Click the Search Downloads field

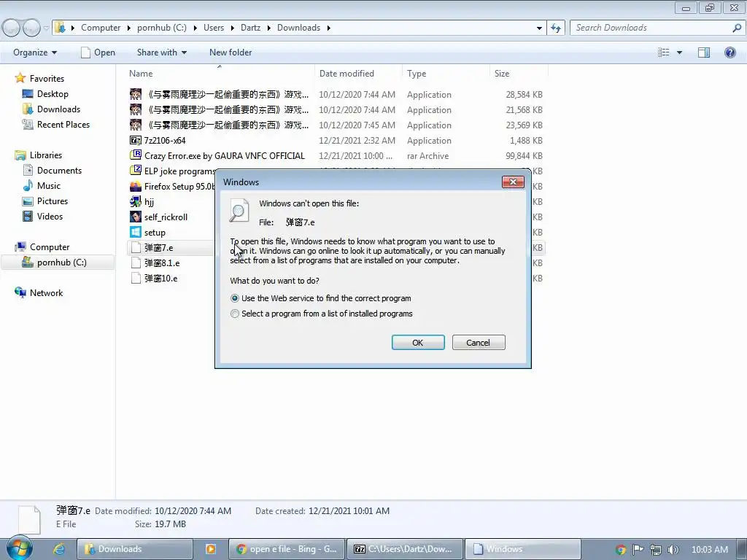[x=657, y=28]
